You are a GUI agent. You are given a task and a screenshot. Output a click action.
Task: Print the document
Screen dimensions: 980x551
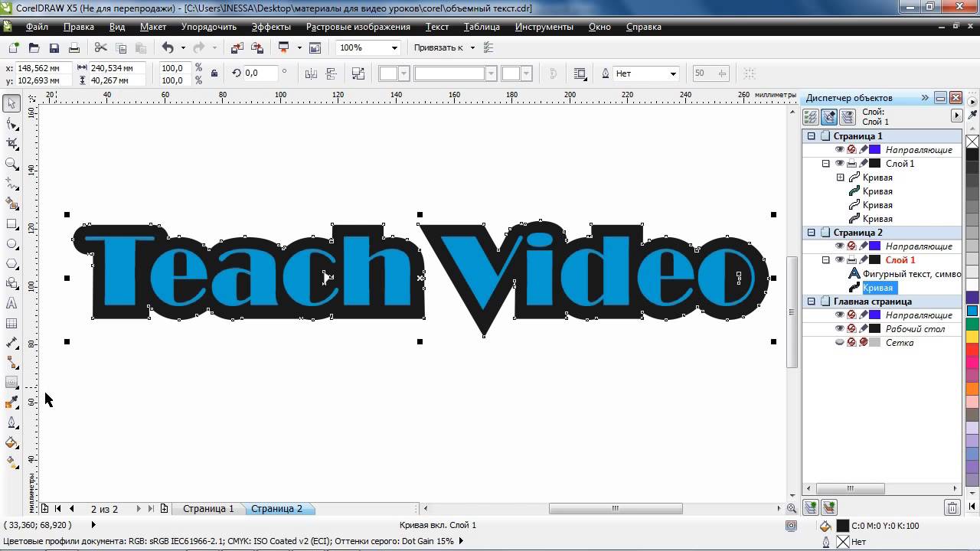pyautogui.click(x=73, y=47)
